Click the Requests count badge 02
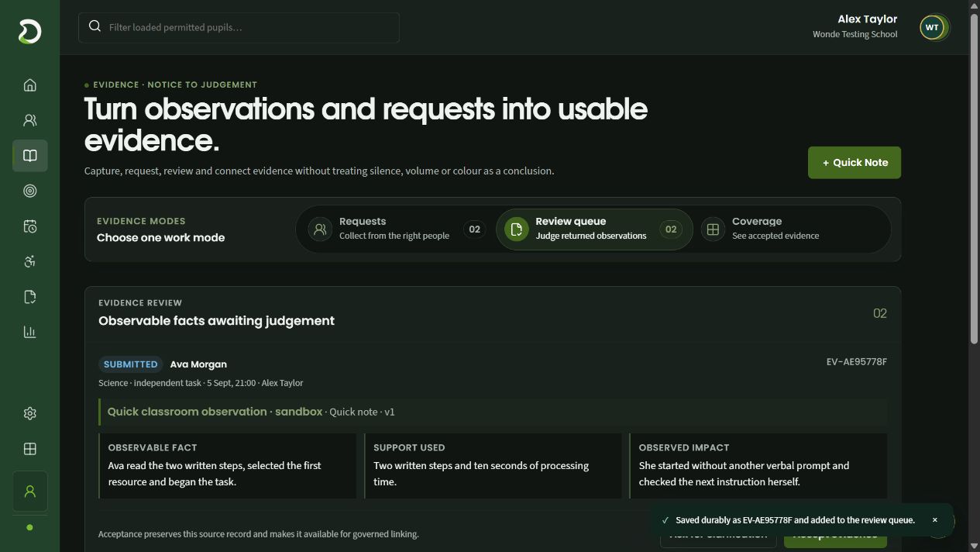 click(x=475, y=229)
